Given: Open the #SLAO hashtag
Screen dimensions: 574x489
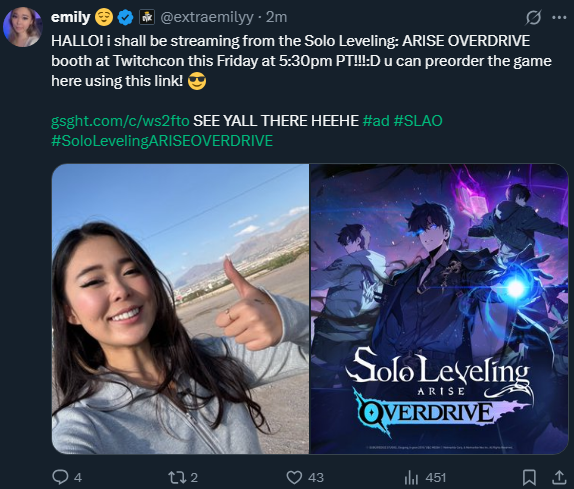Looking at the screenshot, I should click(x=418, y=121).
